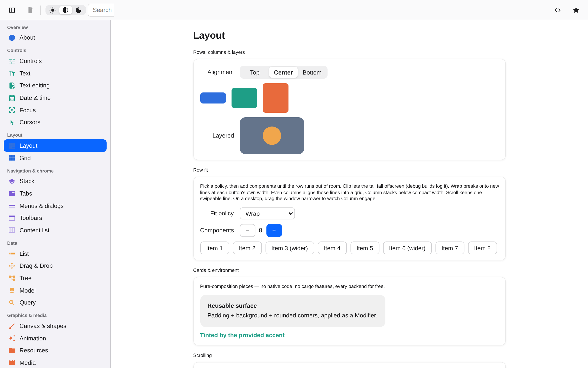Open Query magnifier icon

(x=12, y=302)
